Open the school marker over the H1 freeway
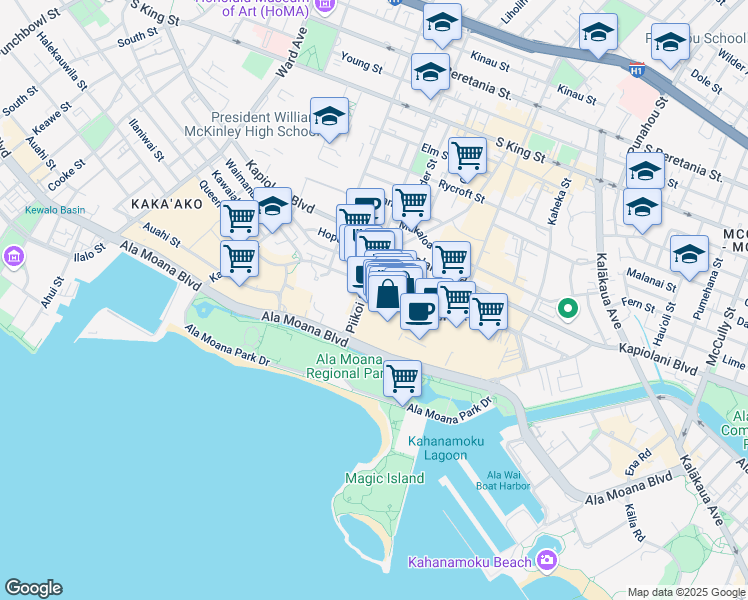 click(x=598, y=33)
